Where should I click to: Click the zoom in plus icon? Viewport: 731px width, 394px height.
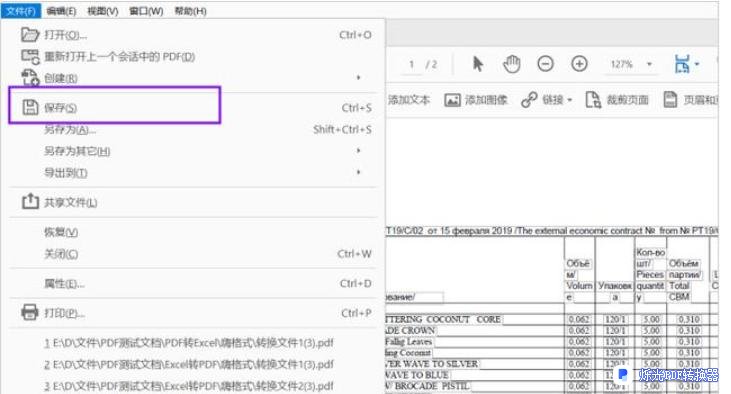tap(579, 64)
